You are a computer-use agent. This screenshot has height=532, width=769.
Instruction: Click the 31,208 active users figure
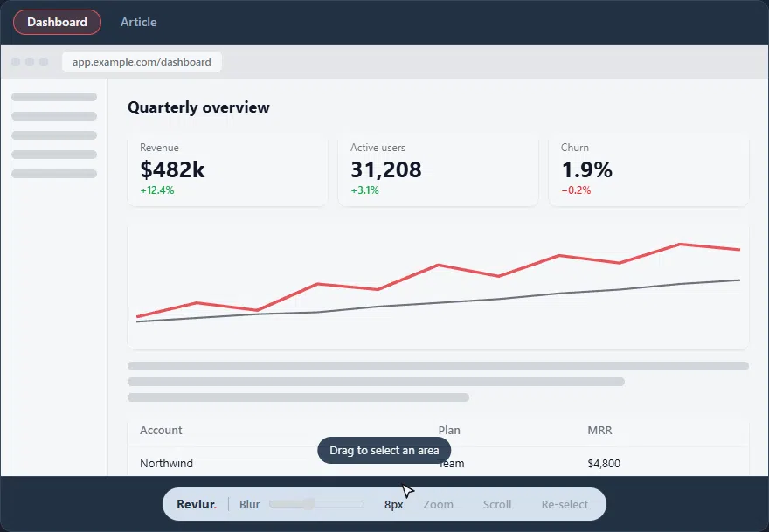click(386, 169)
